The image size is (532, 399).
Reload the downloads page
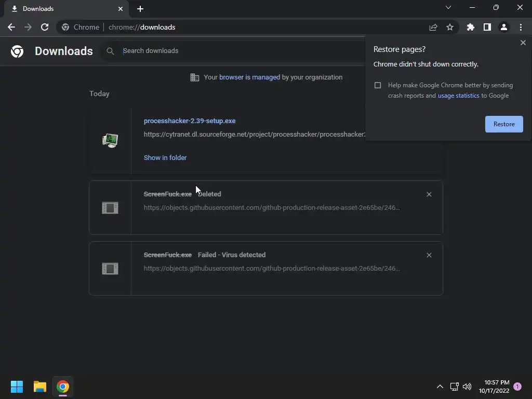click(45, 27)
